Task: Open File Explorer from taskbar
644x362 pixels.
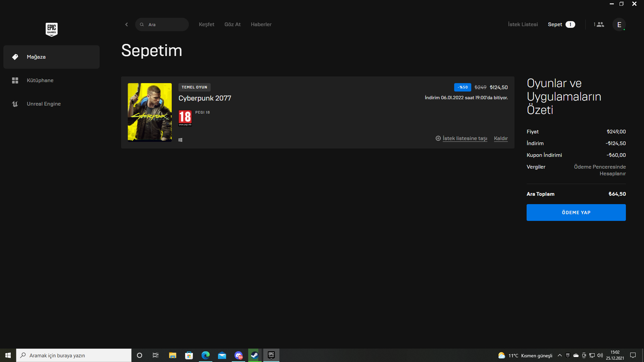Action: [x=172, y=355]
